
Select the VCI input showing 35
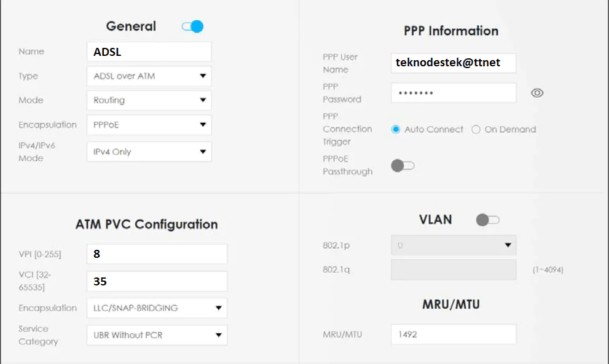click(157, 281)
